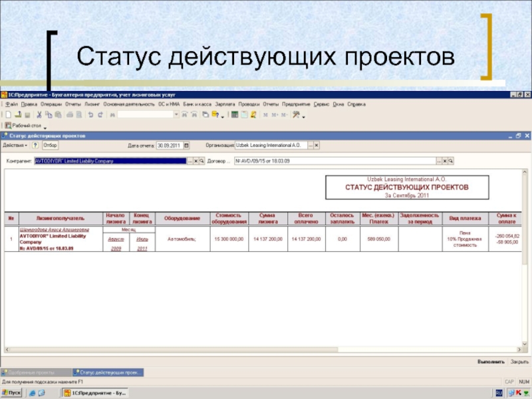Open the Calculator toolbar icon
Screen dimensions: 532x399
point(235,114)
